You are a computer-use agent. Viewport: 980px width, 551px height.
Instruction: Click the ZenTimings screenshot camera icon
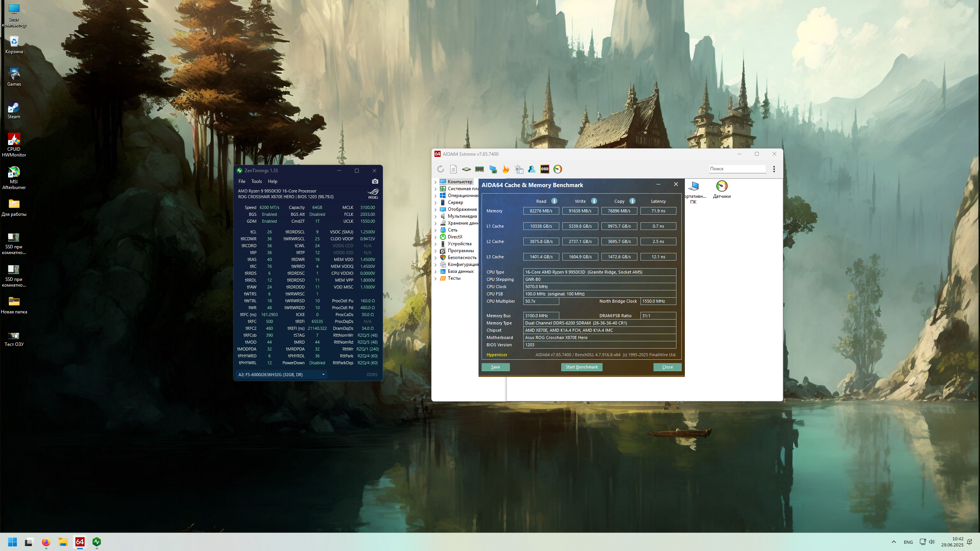[375, 181]
